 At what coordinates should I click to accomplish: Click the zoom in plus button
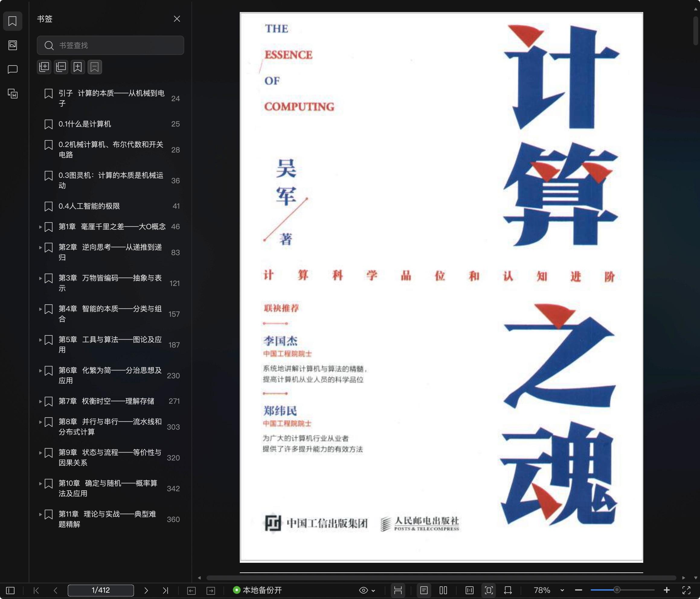tap(666, 590)
